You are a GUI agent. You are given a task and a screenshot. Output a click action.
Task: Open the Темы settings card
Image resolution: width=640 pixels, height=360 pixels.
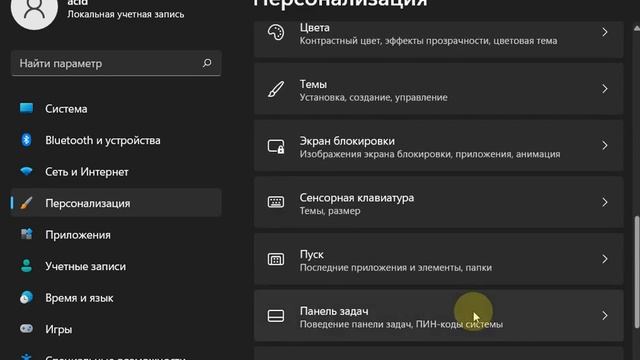pyautogui.click(x=439, y=89)
